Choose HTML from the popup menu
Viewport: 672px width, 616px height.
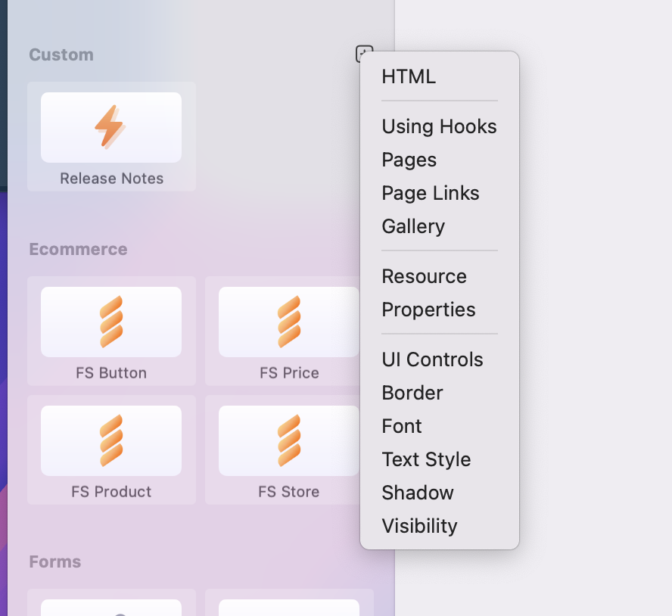tap(409, 76)
